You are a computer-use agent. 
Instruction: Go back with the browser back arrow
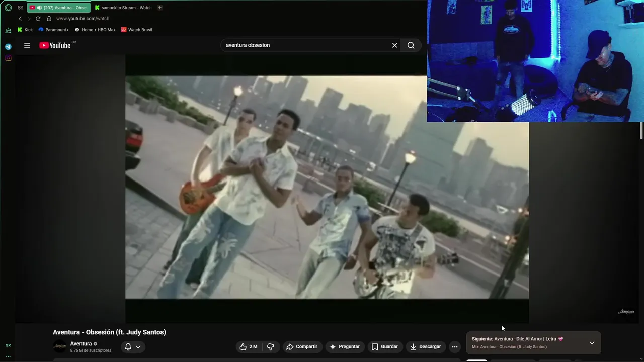(20, 19)
